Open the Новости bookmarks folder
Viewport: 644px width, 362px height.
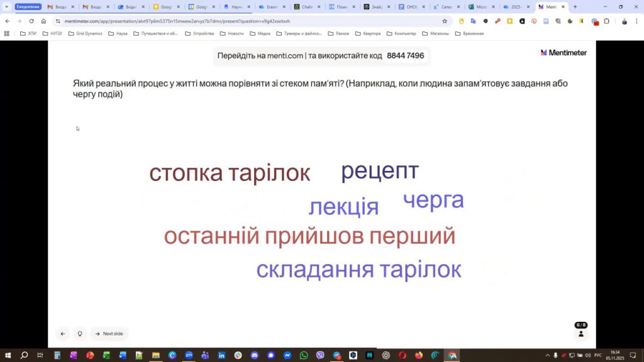tap(232, 34)
